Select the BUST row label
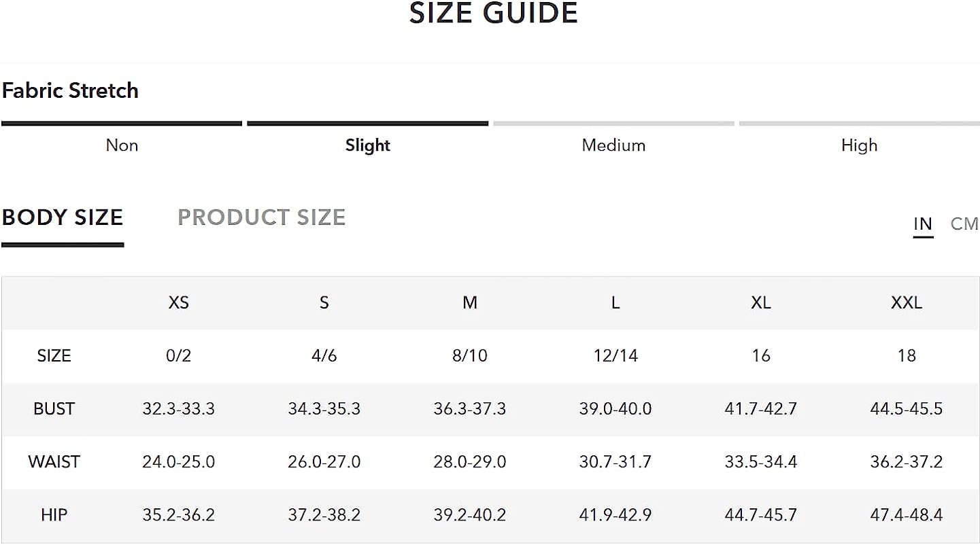The image size is (980, 545). [x=54, y=408]
